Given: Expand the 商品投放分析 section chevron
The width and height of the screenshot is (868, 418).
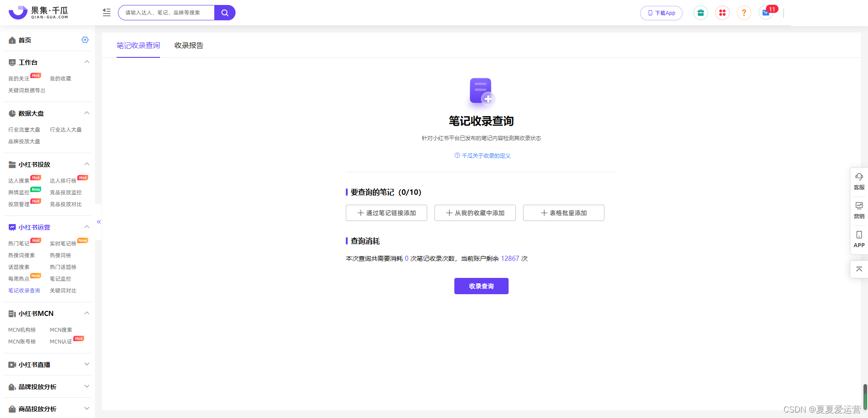Looking at the screenshot, I should click(87, 409).
